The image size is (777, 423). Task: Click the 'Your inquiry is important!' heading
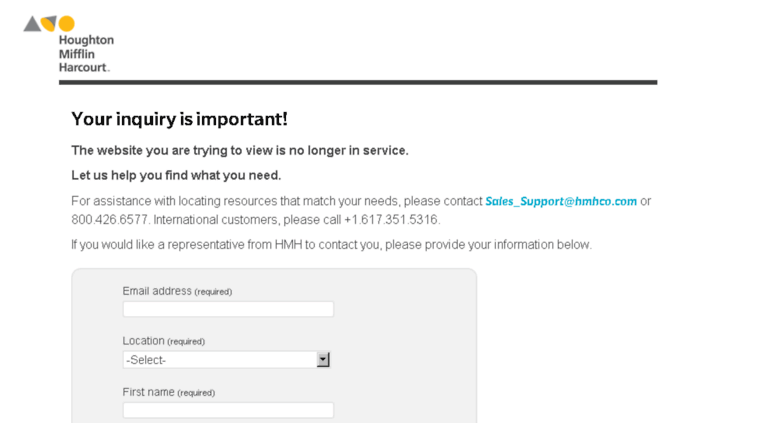coord(179,119)
